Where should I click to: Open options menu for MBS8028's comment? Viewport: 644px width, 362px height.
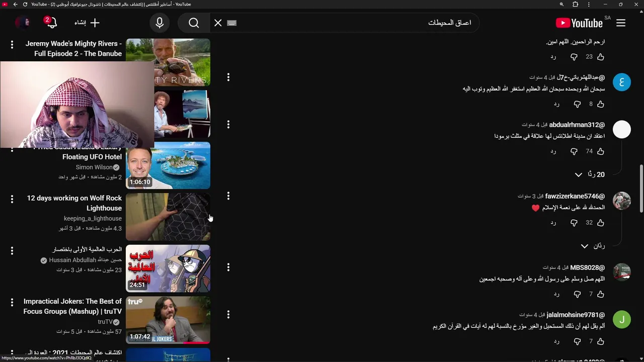(228, 267)
